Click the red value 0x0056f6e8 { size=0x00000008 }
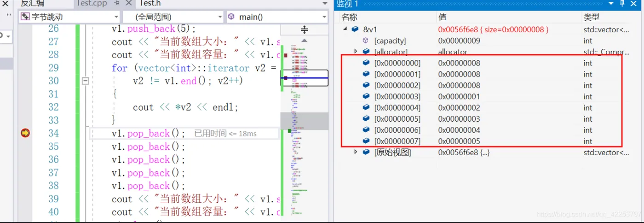Screen dimensions: 644x223 493,29
